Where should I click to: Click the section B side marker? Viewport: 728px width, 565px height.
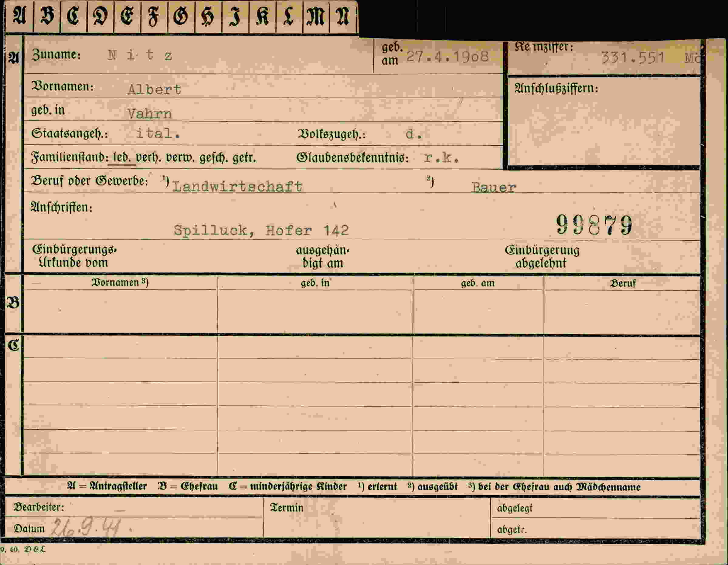click(x=13, y=303)
